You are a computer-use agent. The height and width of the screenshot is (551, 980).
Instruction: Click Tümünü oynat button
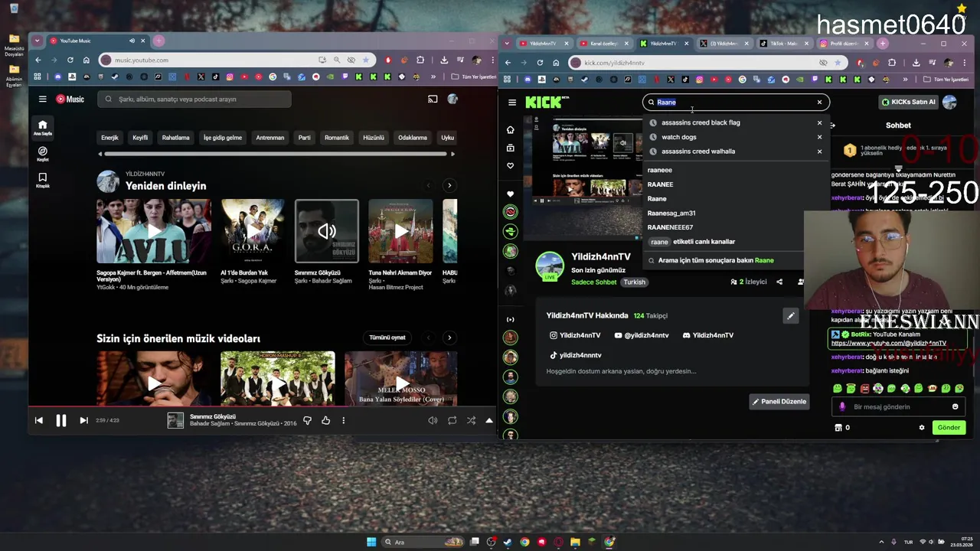[x=387, y=337]
